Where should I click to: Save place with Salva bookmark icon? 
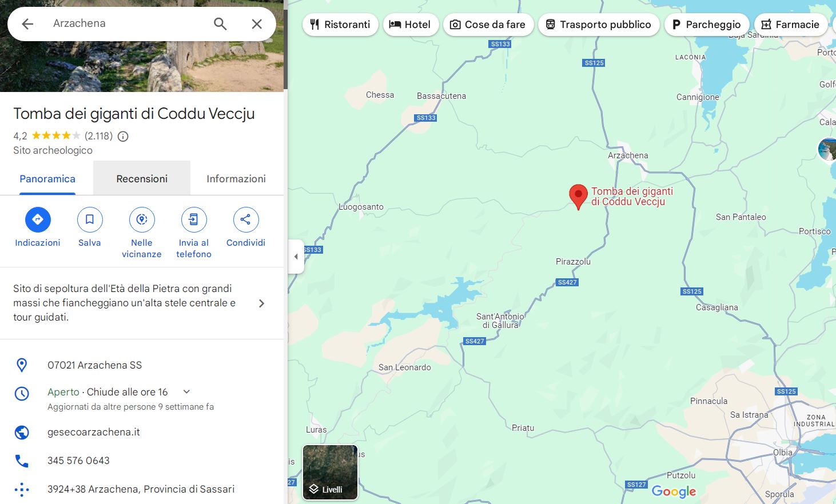(90, 219)
